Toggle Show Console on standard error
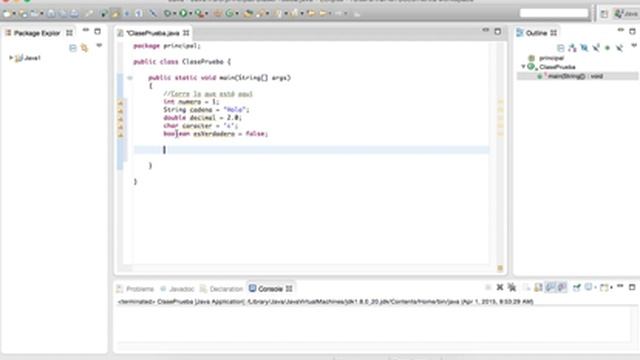The height and width of the screenshot is (360, 640). pos(562,288)
